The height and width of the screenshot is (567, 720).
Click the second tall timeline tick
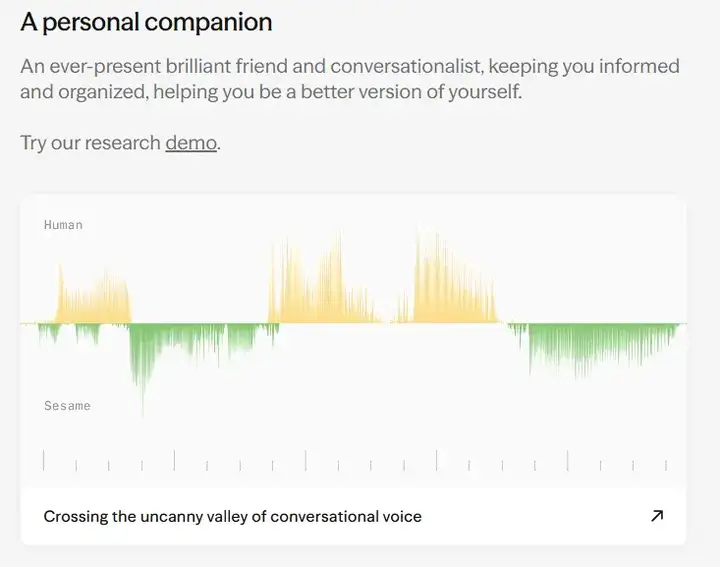click(x=174, y=460)
